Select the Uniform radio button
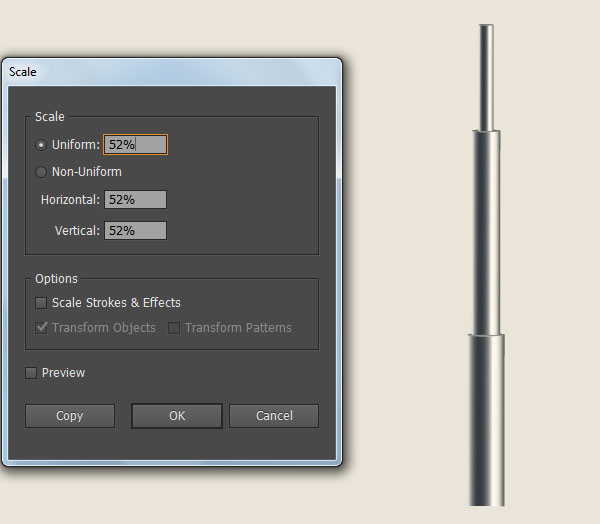The height and width of the screenshot is (524, 600). point(41,145)
